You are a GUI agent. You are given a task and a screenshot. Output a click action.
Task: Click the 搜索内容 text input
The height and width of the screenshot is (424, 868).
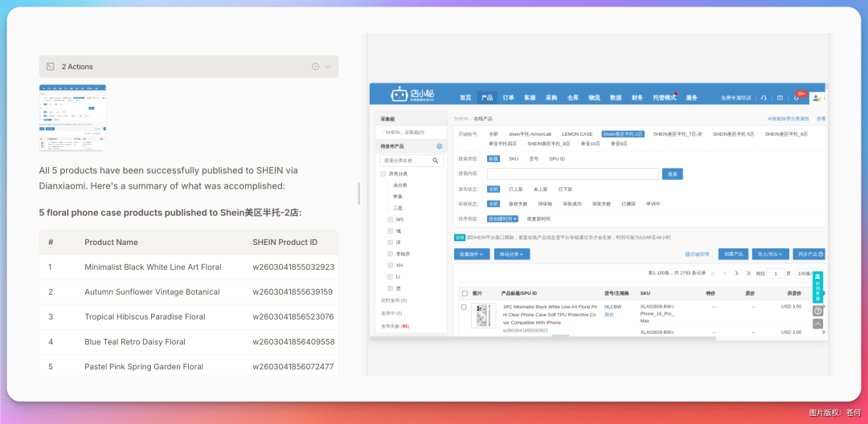(573, 174)
